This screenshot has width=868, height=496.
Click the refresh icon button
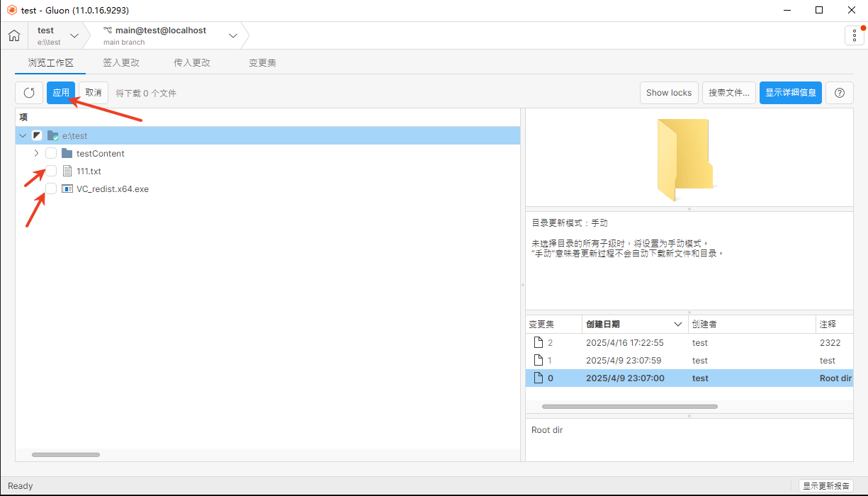pos(29,93)
